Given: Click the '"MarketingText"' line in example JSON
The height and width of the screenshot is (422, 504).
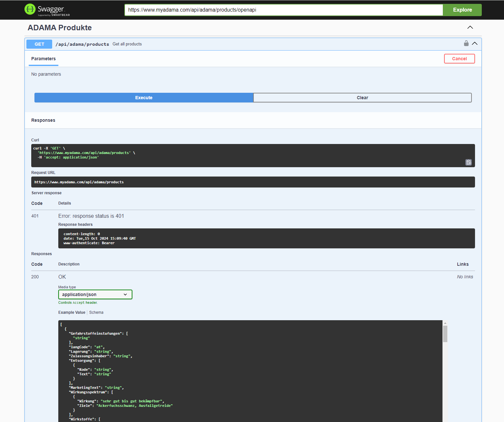Looking at the screenshot, I should pos(96,388).
